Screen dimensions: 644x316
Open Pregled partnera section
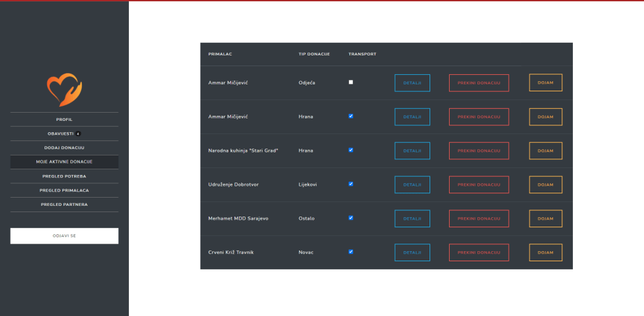[x=64, y=205]
